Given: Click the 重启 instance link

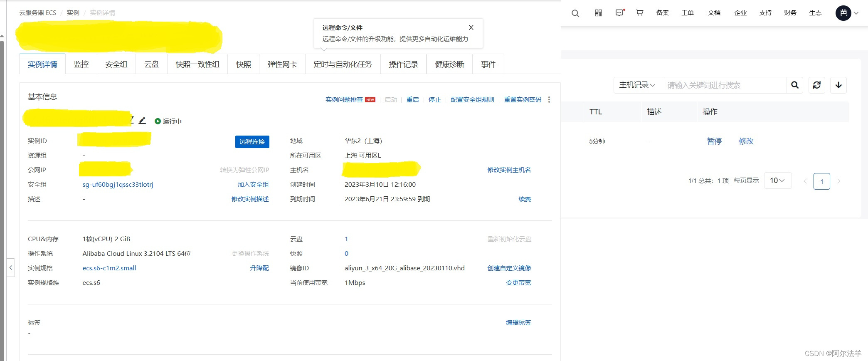Looking at the screenshot, I should pos(412,100).
